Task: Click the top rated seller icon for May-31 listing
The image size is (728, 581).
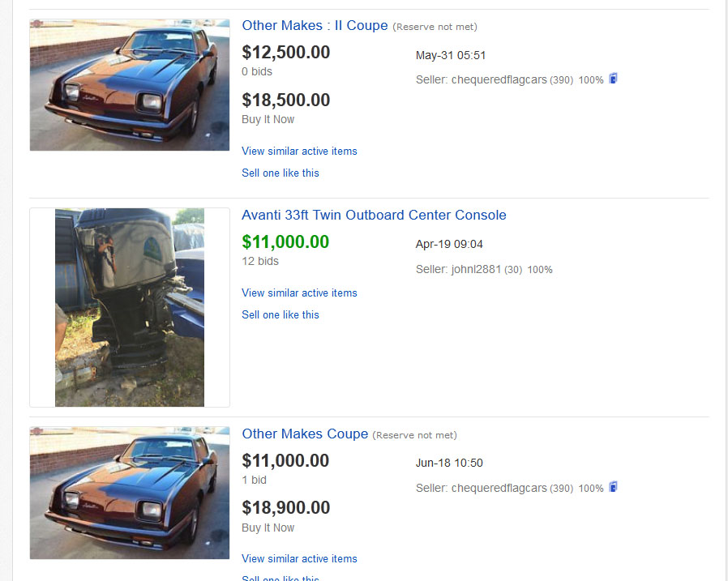Action: [x=614, y=79]
